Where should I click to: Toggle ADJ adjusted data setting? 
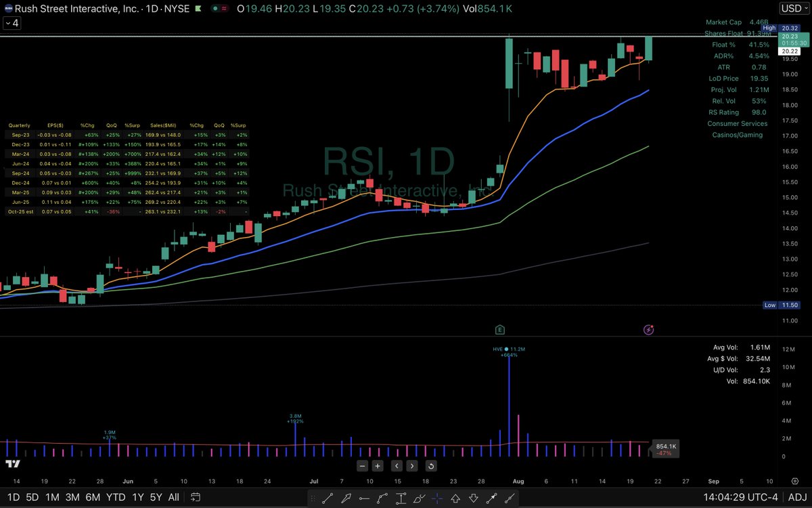click(797, 497)
